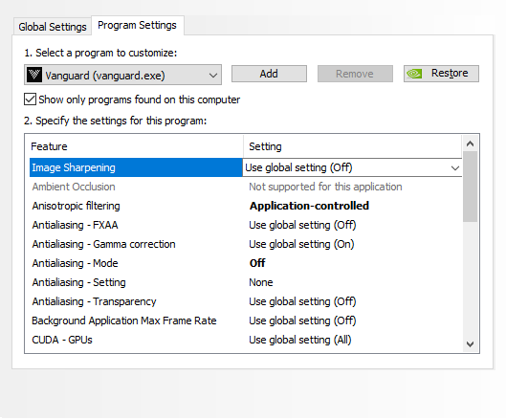Screen dimensions: 506x420
Task: Select the Program Settings tab
Action: point(137,25)
